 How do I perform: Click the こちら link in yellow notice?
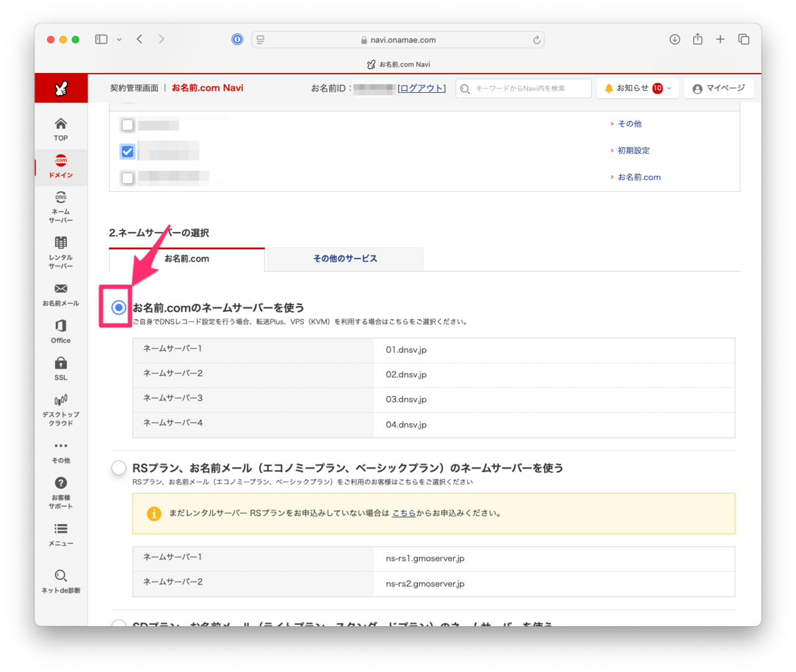[404, 513]
